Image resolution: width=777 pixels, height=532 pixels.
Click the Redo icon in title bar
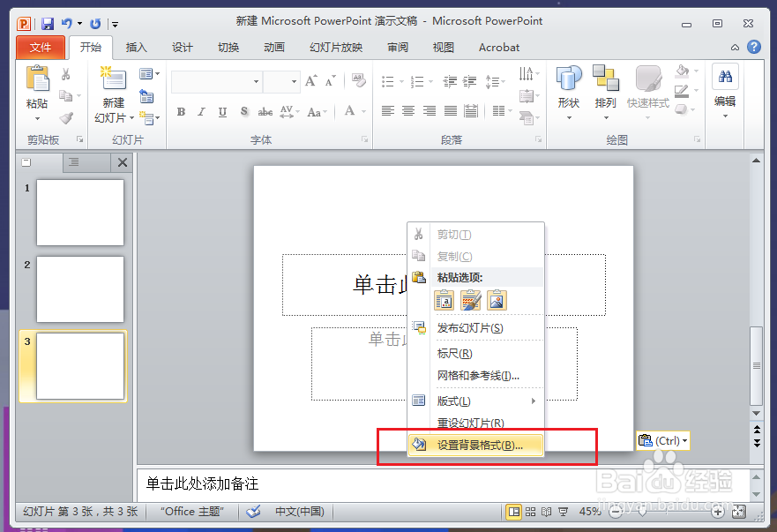(x=95, y=23)
